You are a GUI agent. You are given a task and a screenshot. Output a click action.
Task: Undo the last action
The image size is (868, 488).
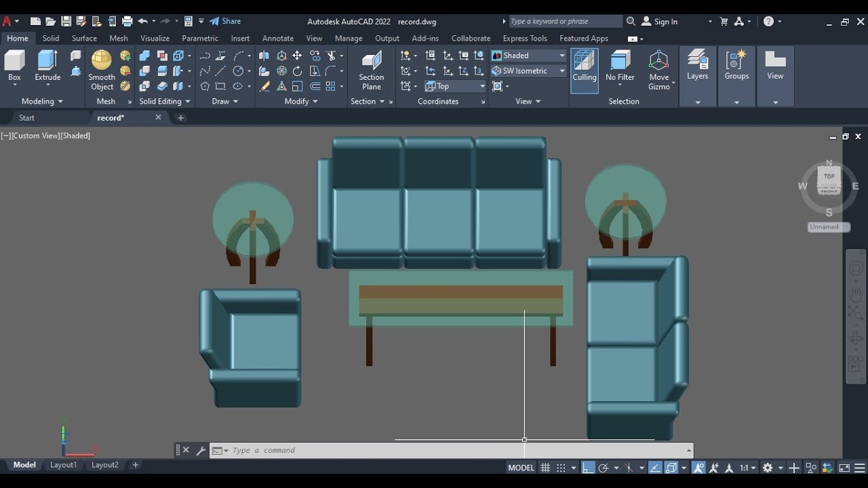[x=143, y=22]
